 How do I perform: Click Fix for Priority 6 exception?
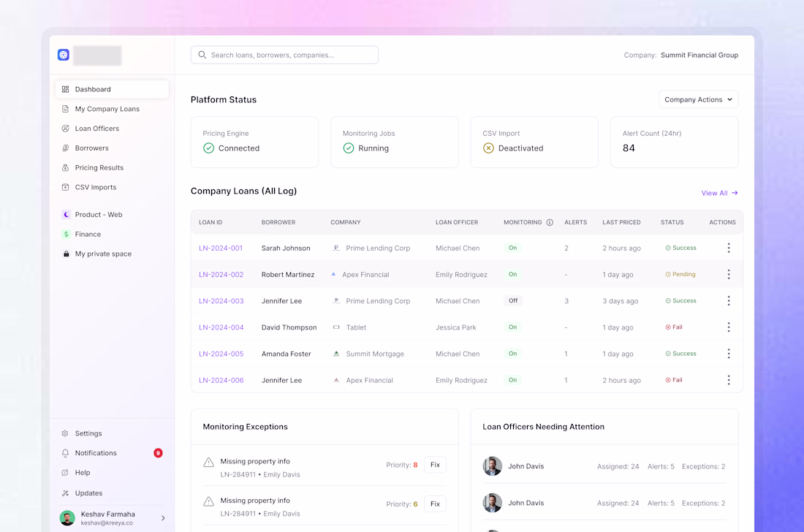point(436,503)
